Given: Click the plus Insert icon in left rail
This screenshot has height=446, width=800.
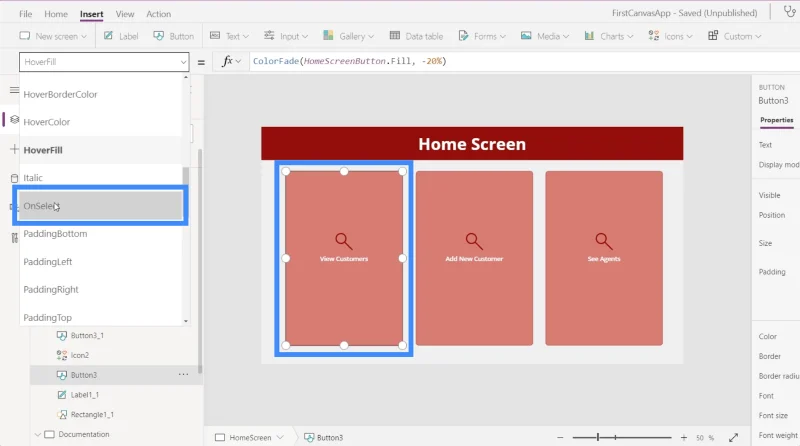Looking at the screenshot, I should [14, 149].
